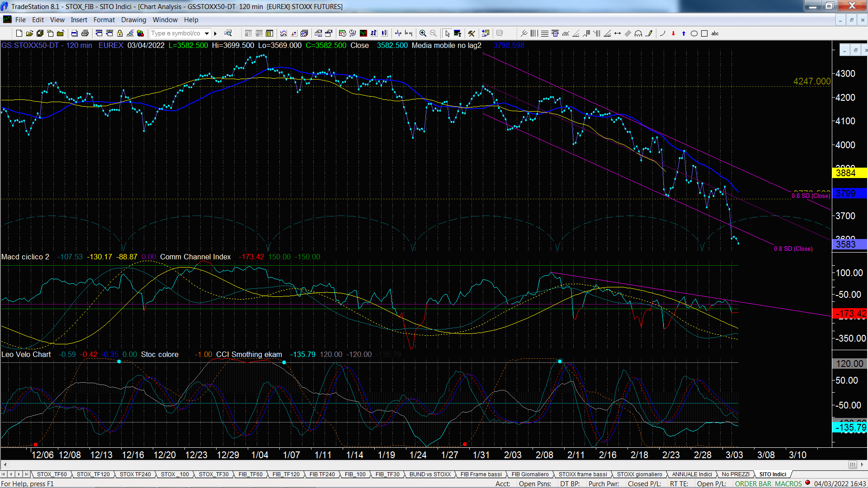Select the double-headed horizontal arrow tool
Image resolution: width=868 pixels, height=488 pixels.
(618, 33)
